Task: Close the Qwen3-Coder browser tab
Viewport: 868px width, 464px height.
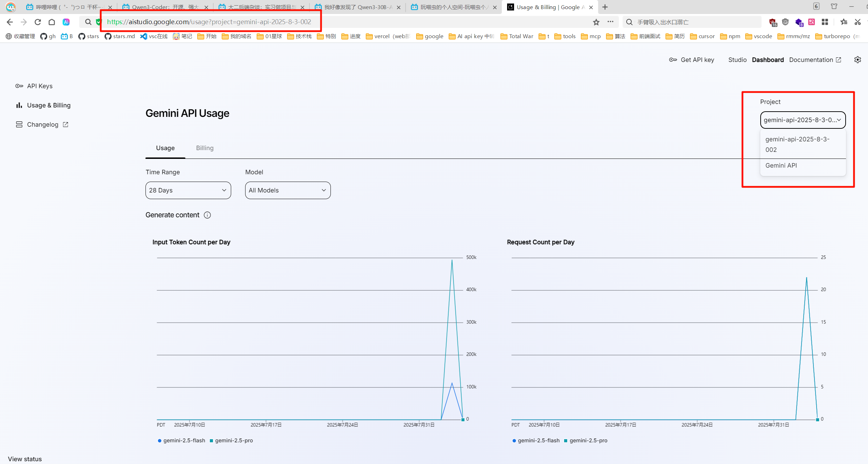Action: click(x=206, y=7)
